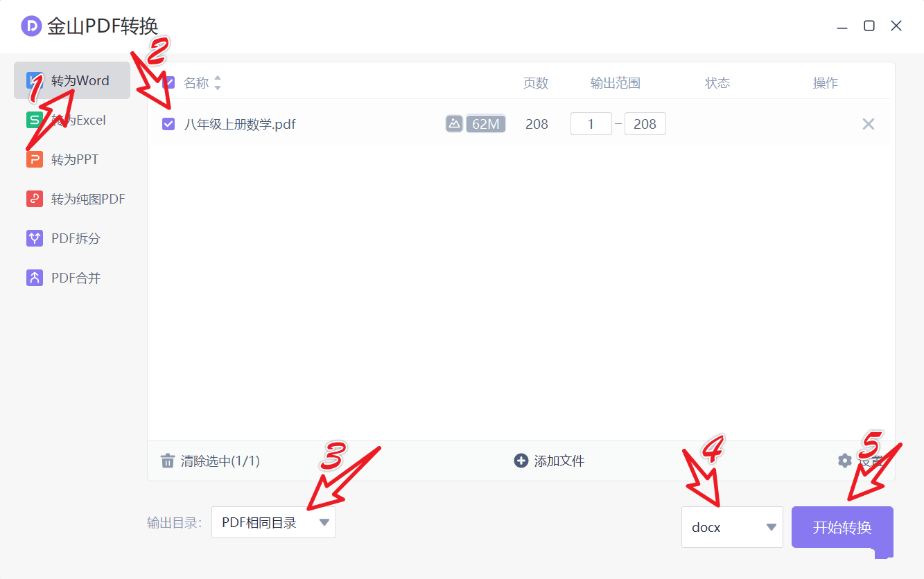
Task: Open 设置 via the gear icon
Action: coord(844,461)
